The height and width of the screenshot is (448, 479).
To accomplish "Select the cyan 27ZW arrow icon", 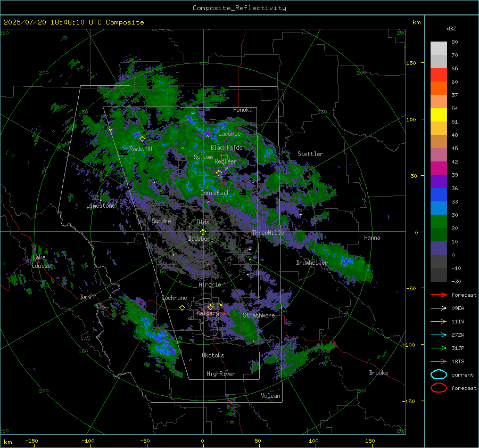I will [x=439, y=335].
